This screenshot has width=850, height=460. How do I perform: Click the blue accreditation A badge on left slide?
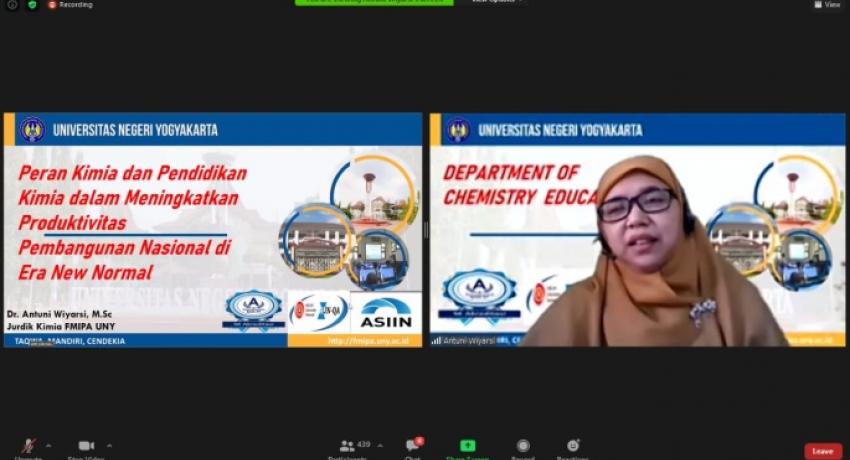click(x=254, y=310)
